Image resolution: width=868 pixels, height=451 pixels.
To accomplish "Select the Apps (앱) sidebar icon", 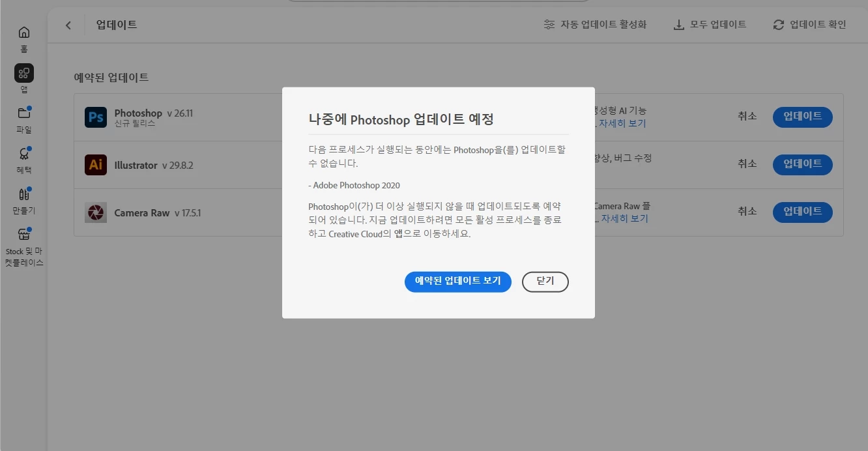I will point(23,73).
